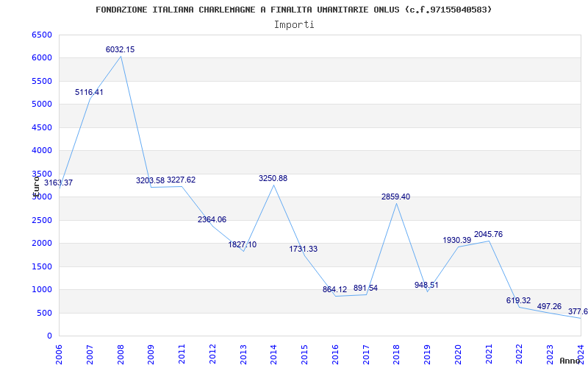The height and width of the screenshot is (368, 588).
Task: Click the 2021 x-axis year label
Action: [488, 350]
